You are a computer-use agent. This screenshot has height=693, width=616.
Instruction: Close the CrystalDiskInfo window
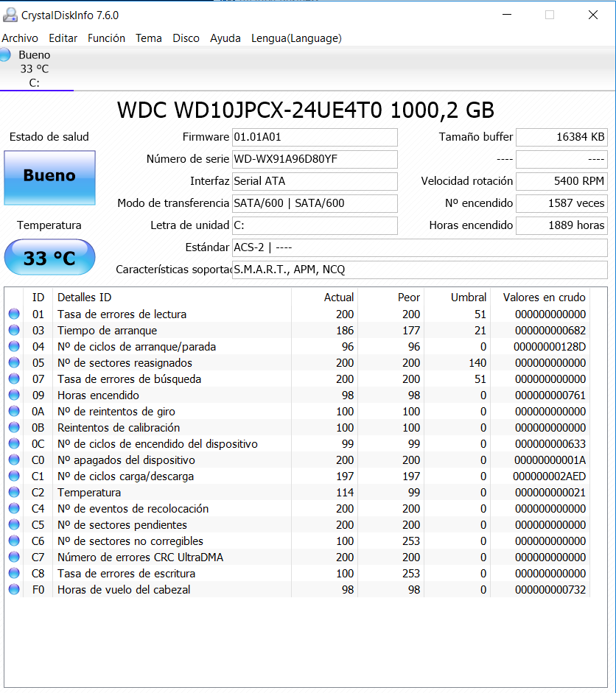[593, 15]
